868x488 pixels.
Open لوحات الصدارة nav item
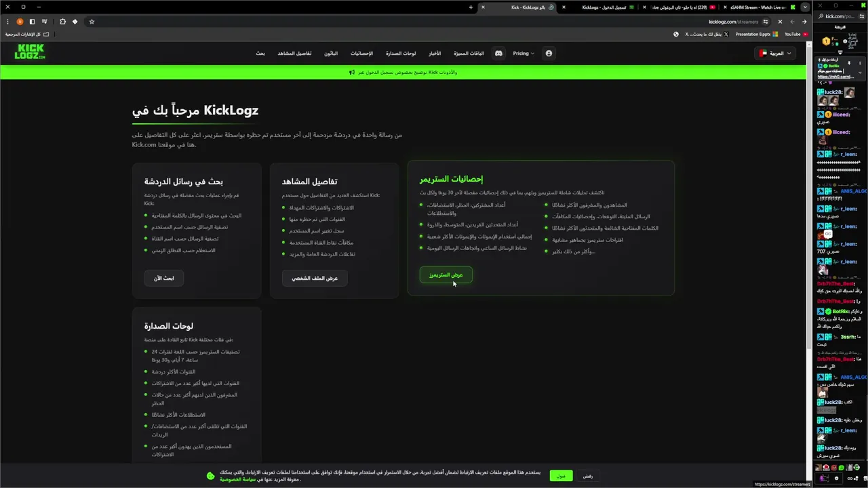pyautogui.click(x=401, y=53)
